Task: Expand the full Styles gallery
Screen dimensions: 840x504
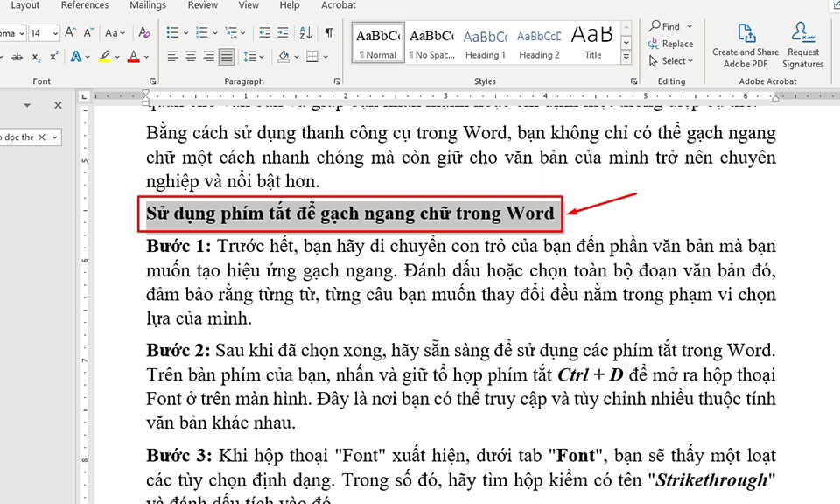Action: tap(626, 57)
